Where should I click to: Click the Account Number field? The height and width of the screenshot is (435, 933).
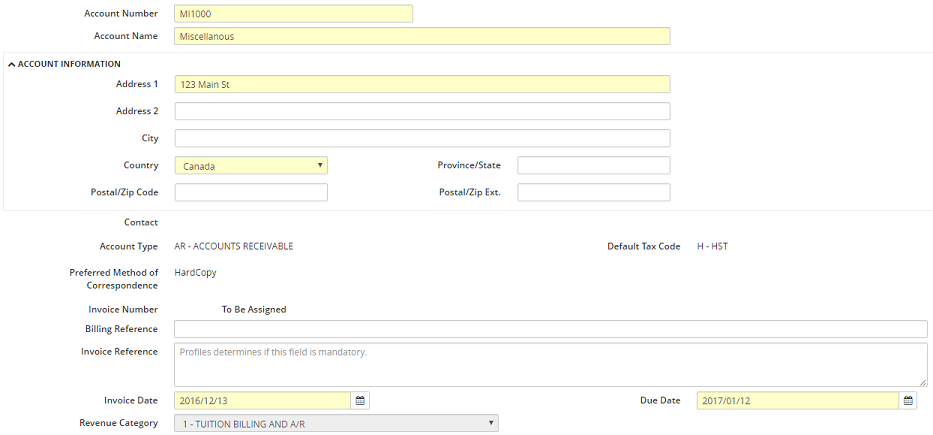293,14
